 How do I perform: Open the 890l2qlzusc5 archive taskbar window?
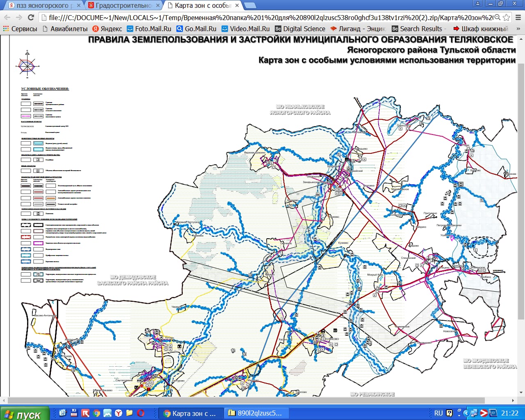click(x=256, y=413)
